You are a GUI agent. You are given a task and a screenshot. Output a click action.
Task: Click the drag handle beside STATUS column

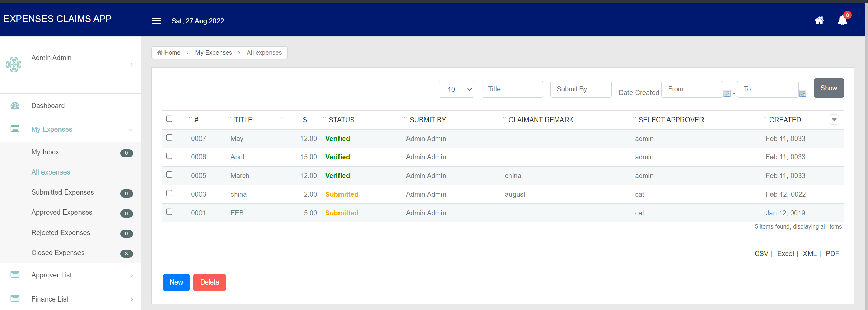click(325, 120)
